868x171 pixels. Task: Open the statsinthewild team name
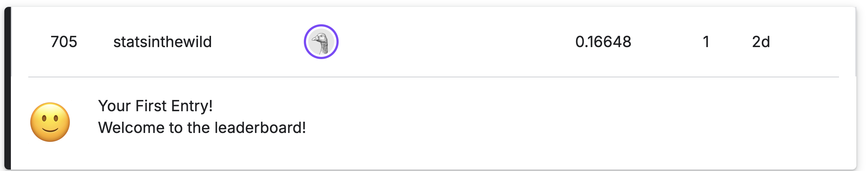tap(162, 42)
